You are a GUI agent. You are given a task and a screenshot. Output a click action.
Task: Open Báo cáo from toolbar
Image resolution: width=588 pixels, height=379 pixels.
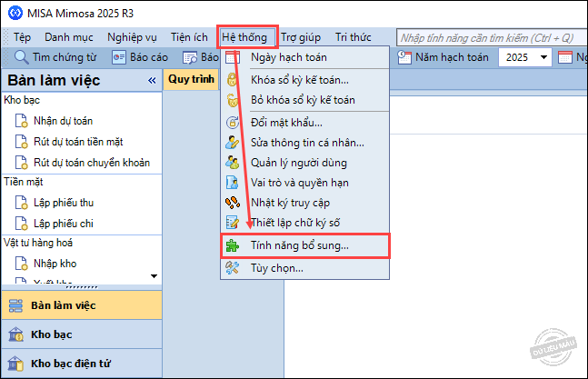[x=140, y=57]
